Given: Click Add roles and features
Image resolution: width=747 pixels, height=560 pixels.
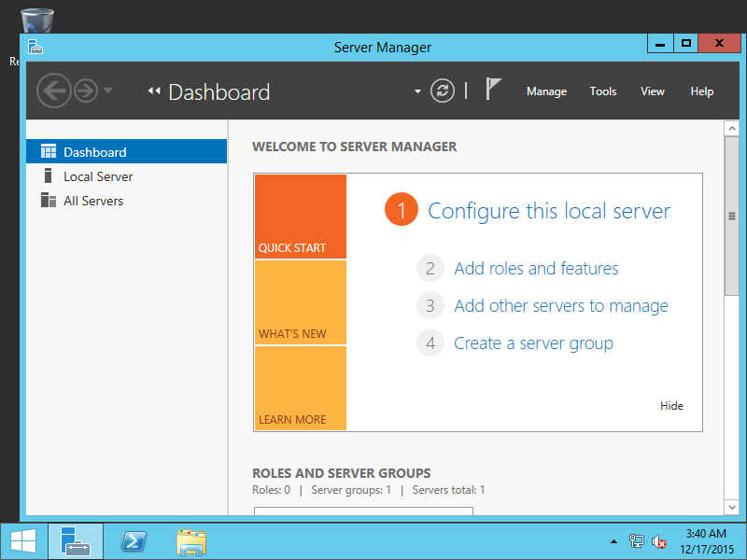Looking at the screenshot, I should point(536,268).
